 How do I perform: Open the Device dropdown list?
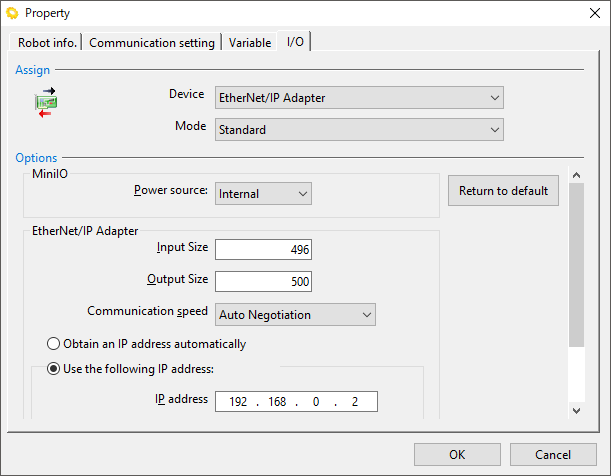(x=359, y=98)
